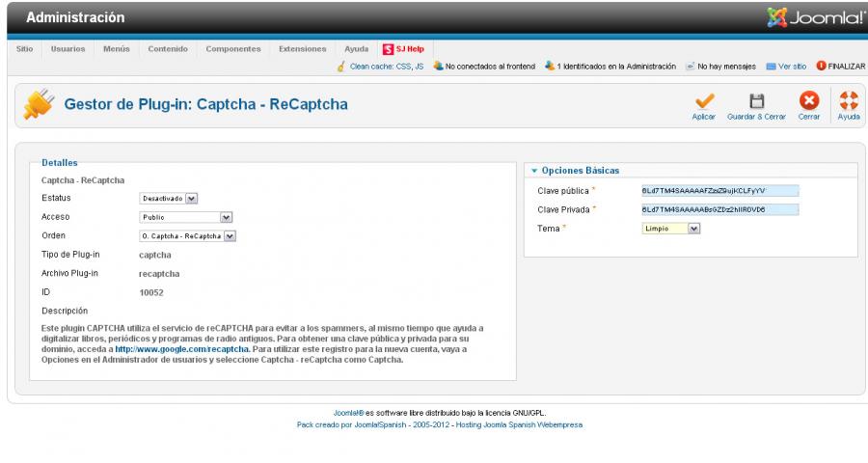The height and width of the screenshot is (463, 868).
Task: Click the red Cerrar icon
Action: click(809, 100)
